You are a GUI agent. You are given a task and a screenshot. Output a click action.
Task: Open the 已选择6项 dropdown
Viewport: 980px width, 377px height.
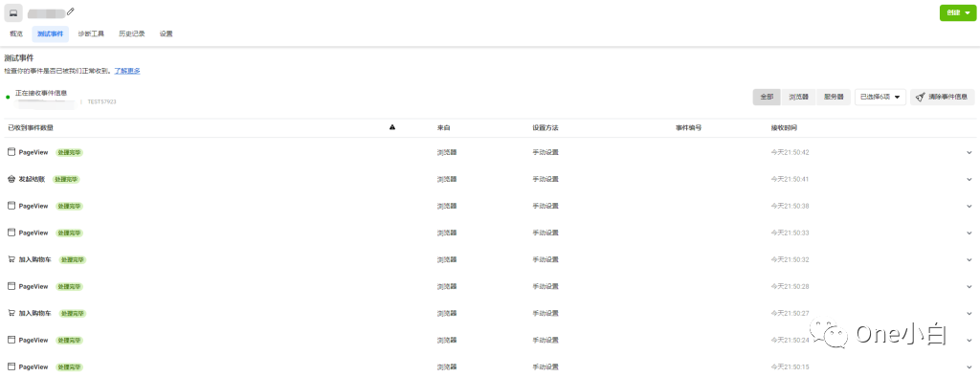click(880, 97)
